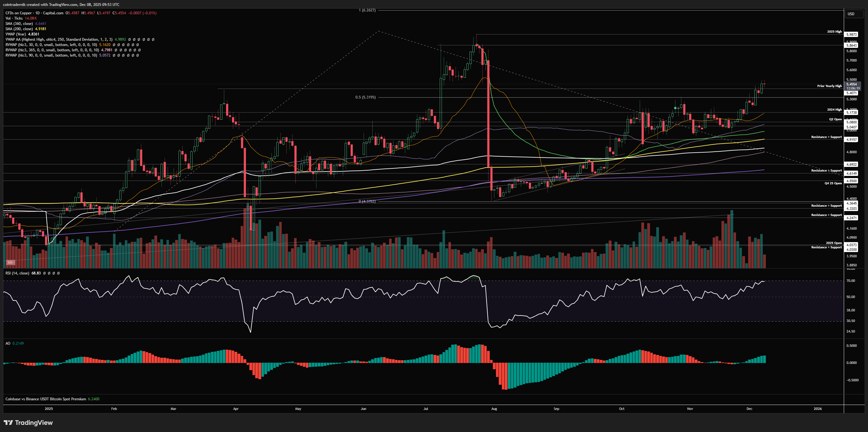Select the RVWAP hlc3 30 legend entry
868x432 pixels.
(51, 44)
